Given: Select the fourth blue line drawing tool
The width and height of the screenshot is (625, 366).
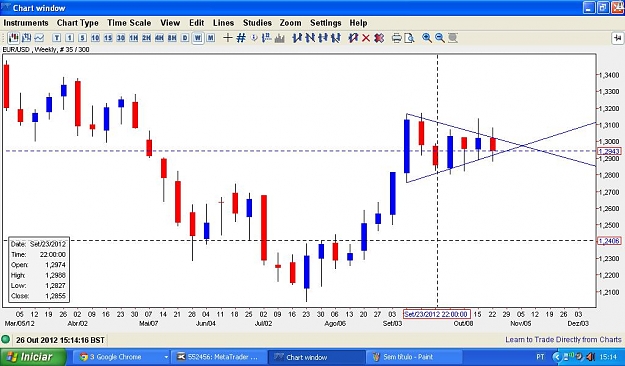Looking at the screenshot, I should coord(336,38).
